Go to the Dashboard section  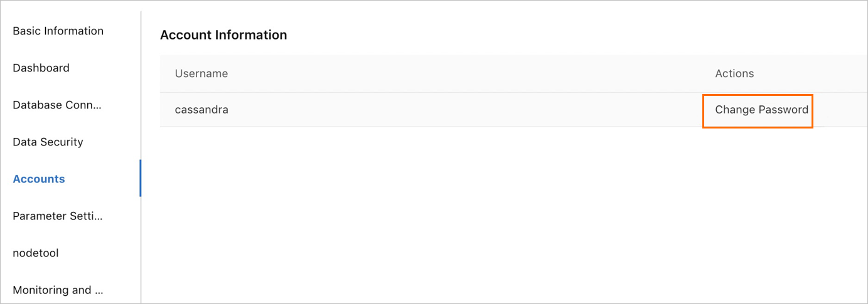41,68
